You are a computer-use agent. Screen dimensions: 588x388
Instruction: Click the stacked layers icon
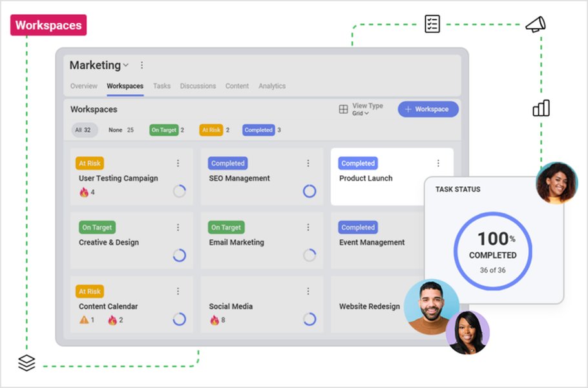[x=26, y=363]
